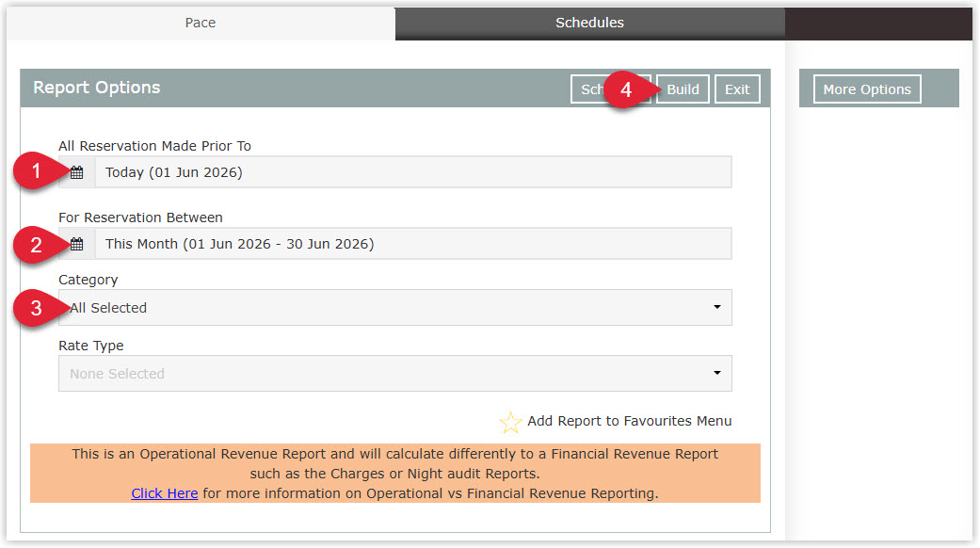Open calendar for All Reservation Made Prior To
980x548 pixels.
point(77,172)
